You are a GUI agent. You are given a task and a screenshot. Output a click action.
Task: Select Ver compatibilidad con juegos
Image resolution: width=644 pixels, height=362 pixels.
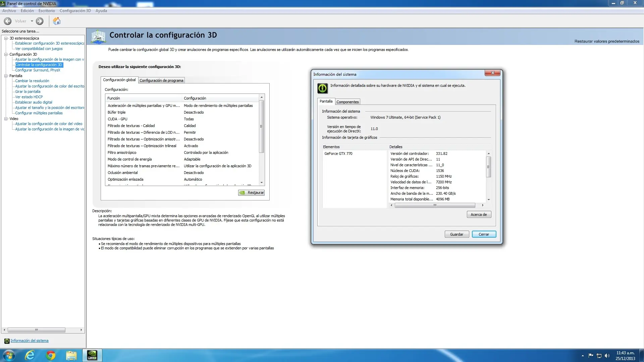(39, 49)
